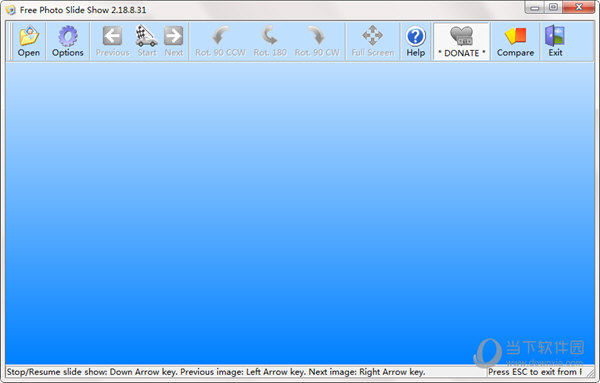Click the app icon in title bar
The image size is (600, 383).
pyautogui.click(x=10, y=10)
